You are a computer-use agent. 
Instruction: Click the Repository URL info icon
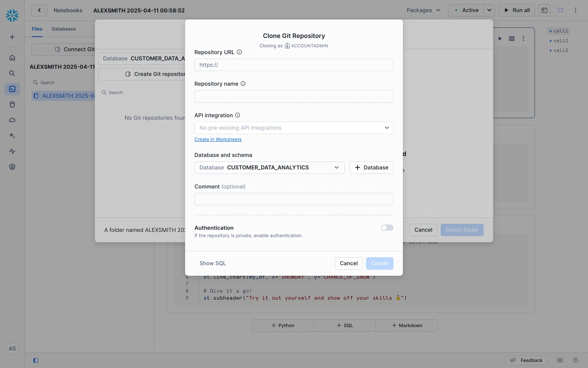239,52
